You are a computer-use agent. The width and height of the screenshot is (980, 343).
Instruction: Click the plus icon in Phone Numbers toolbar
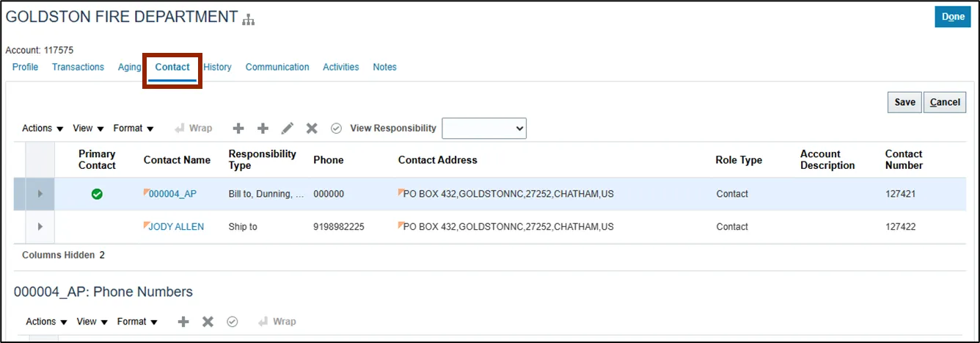184,322
